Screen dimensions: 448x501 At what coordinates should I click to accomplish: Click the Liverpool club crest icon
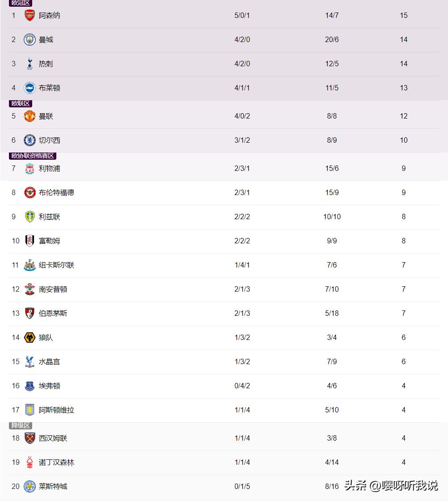pos(30,169)
